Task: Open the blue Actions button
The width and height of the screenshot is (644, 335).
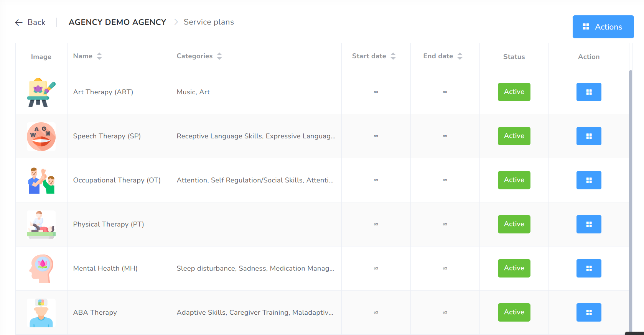Action: click(603, 27)
